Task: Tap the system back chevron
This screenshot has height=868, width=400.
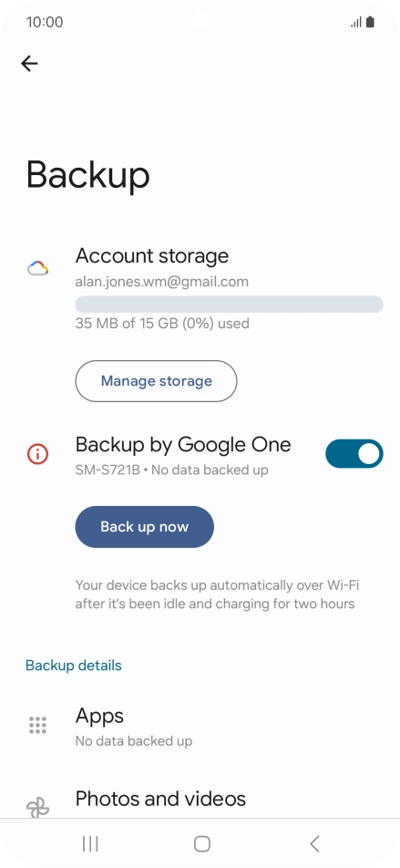Action: 314,843
